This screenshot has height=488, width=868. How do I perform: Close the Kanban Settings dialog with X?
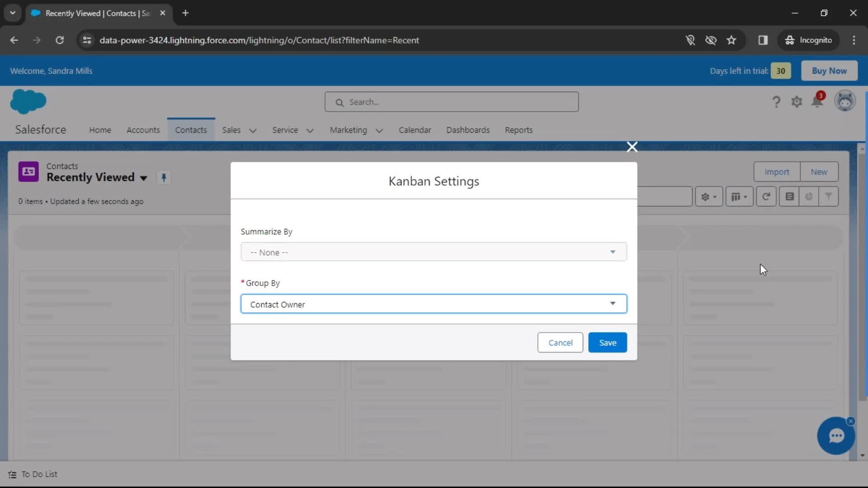(x=632, y=147)
